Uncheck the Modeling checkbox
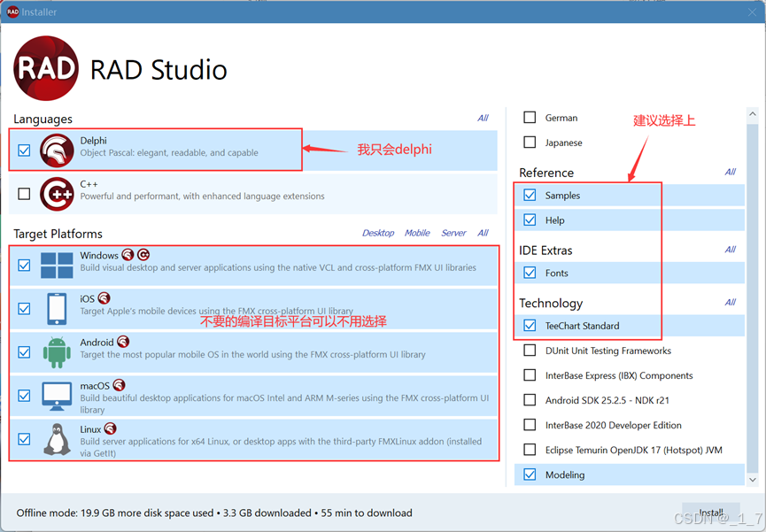 click(x=530, y=474)
